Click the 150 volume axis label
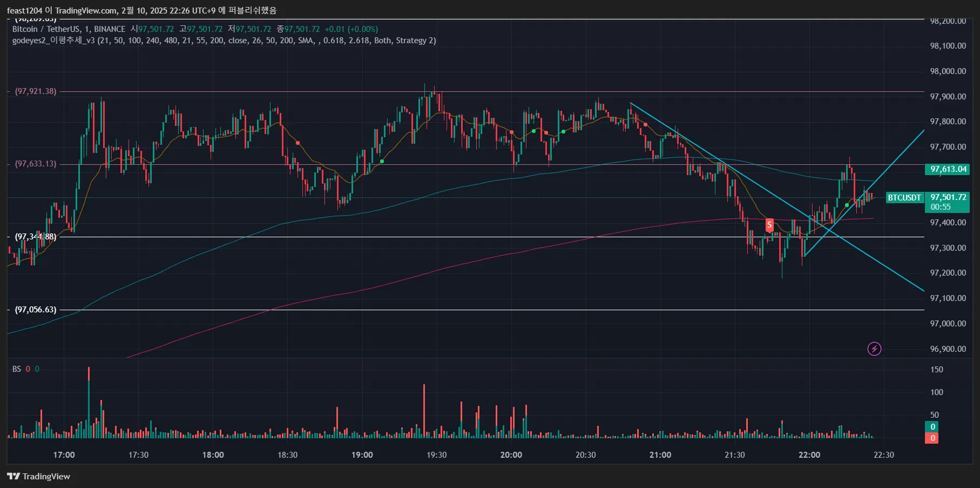The image size is (980, 488). (x=937, y=370)
